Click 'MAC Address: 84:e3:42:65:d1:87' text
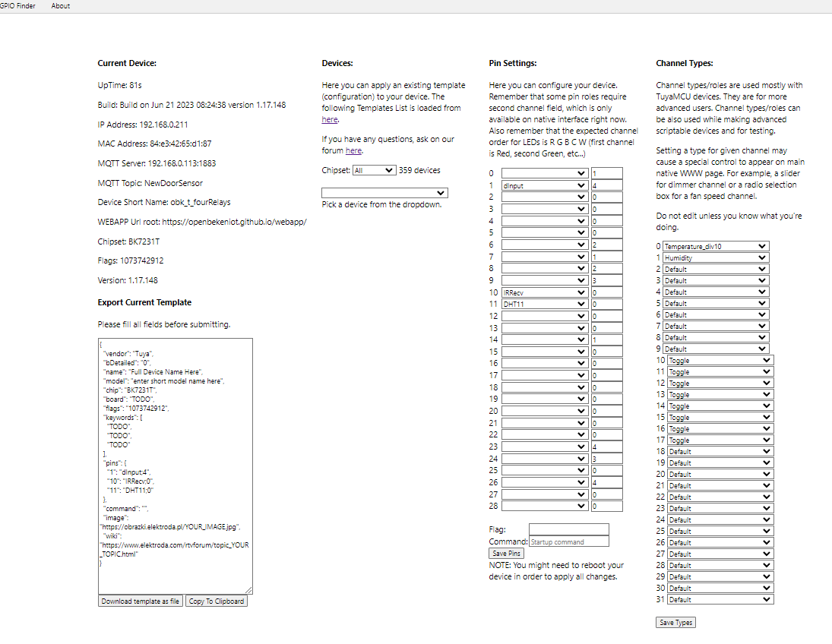This screenshot has width=832, height=644. tap(154, 144)
